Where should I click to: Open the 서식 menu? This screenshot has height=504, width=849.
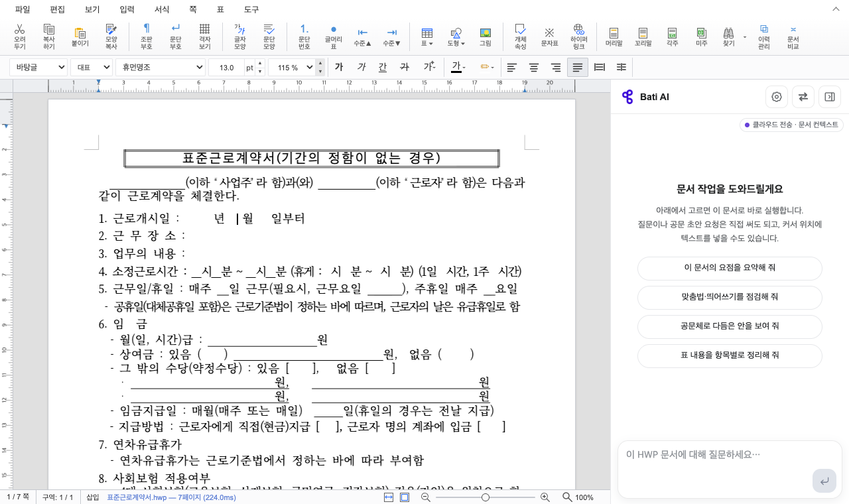point(162,9)
